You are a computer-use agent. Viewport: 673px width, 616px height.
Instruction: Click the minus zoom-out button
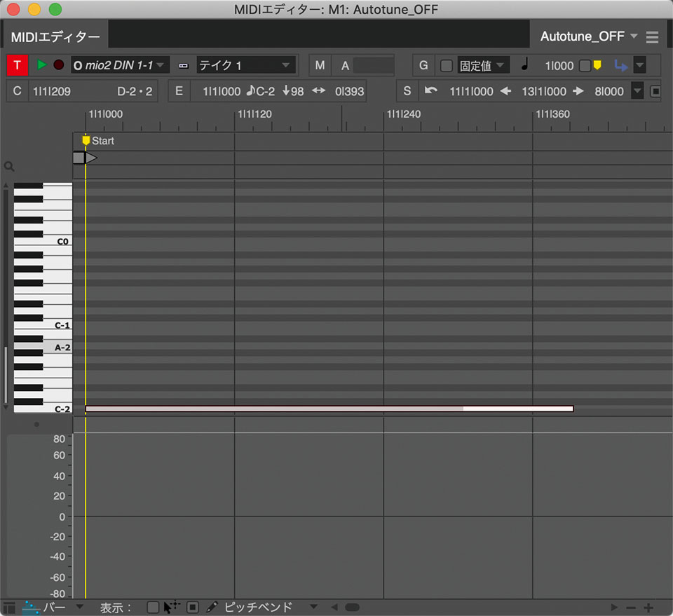point(630,608)
